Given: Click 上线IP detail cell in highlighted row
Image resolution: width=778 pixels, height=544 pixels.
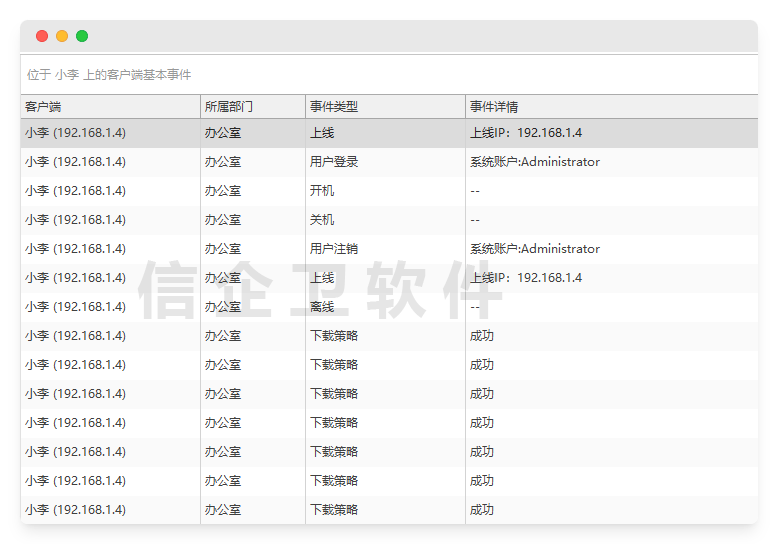Looking at the screenshot, I should pos(526,133).
